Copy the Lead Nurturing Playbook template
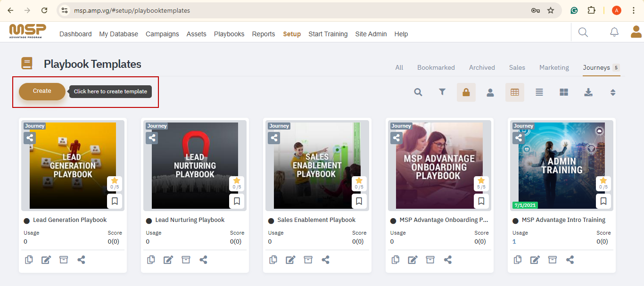Viewport: 644px width, 286px height. pos(151,260)
